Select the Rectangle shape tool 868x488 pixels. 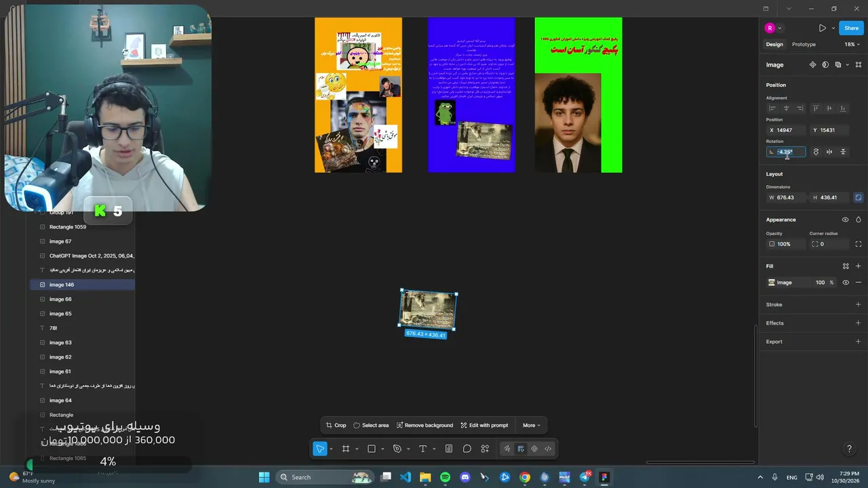click(x=372, y=449)
